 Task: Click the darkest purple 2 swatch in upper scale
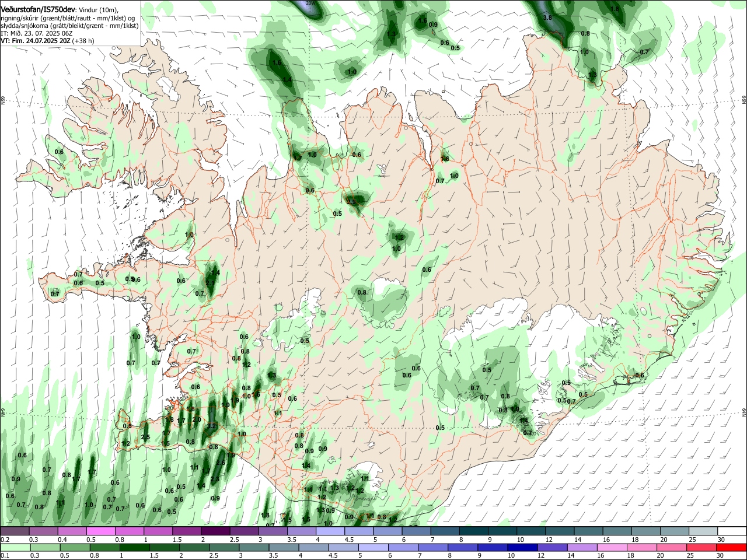pos(215,531)
